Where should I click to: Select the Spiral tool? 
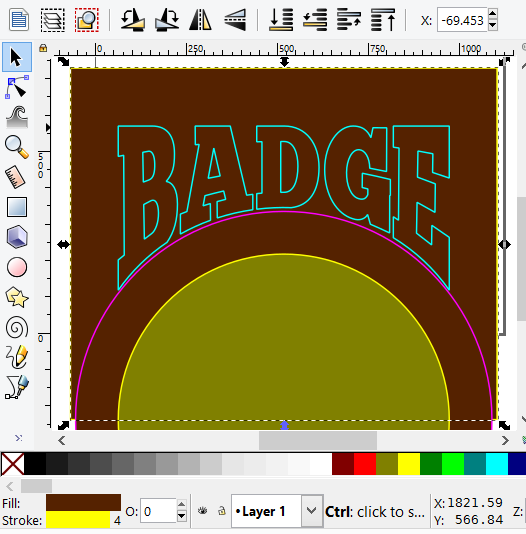[x=17, y=327]
